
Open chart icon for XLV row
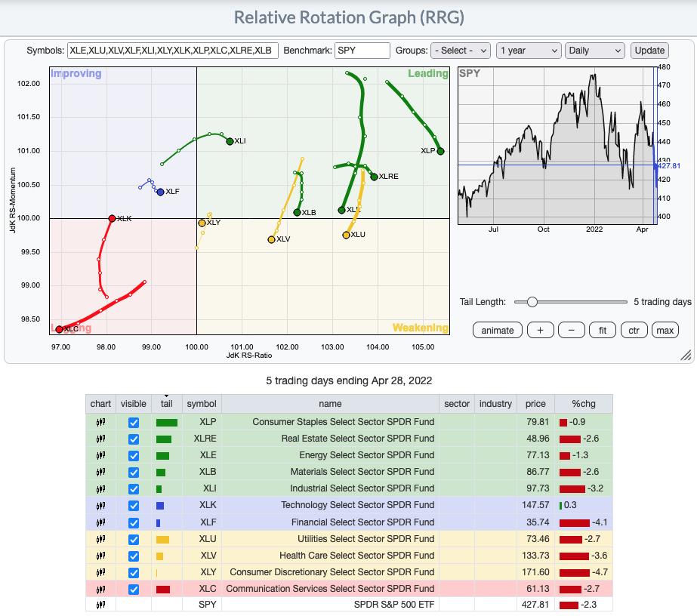101,556
